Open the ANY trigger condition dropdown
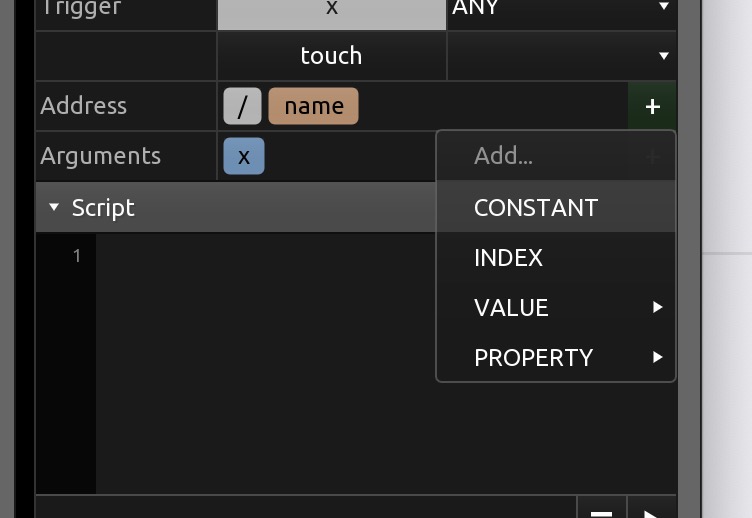 point(560,12)
